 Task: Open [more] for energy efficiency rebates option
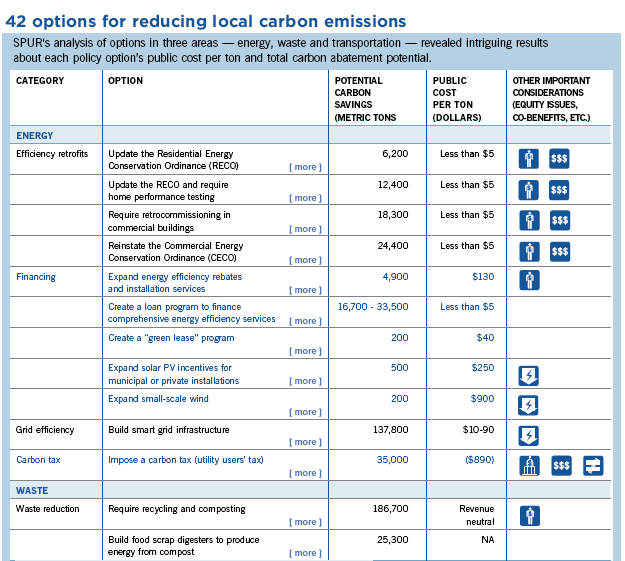tap(305, 290)
